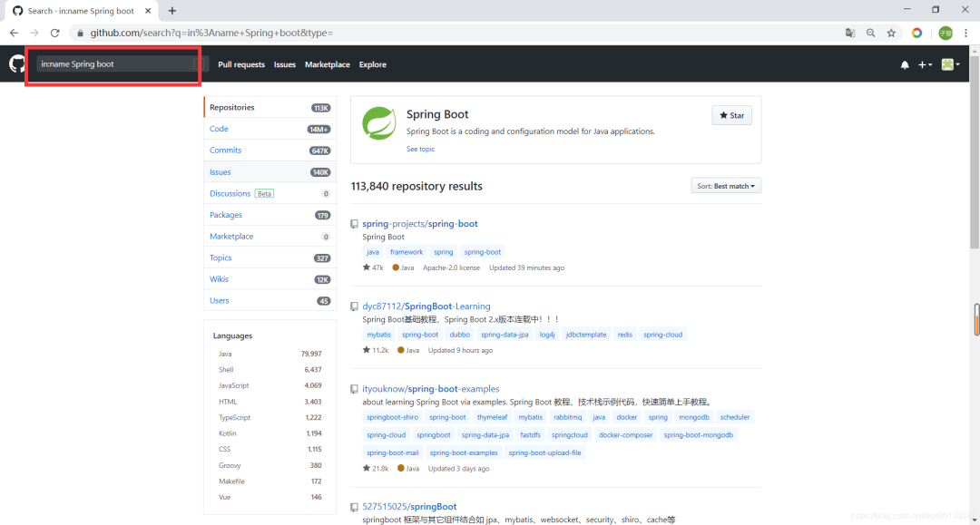Expand the plus create-new dropdown
Viewport: 980px width, 525px height.
925,64
